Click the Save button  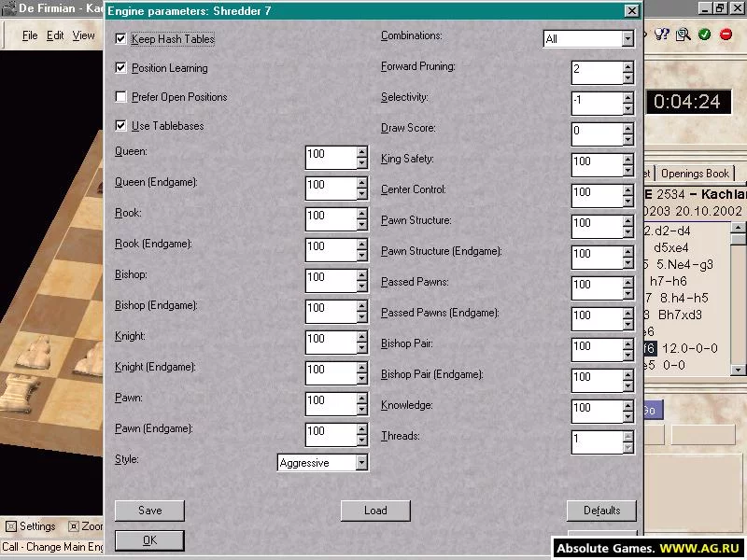click(x=149, y=511)
